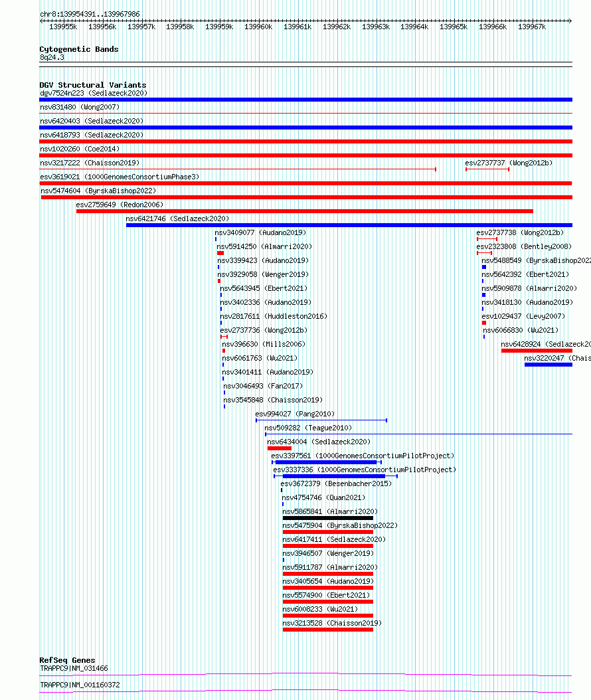The width and height of the screenshot is (591, 700).
Task: Click nsv5909878 (Almarri2020) label
Action: (x=529, y=288)
